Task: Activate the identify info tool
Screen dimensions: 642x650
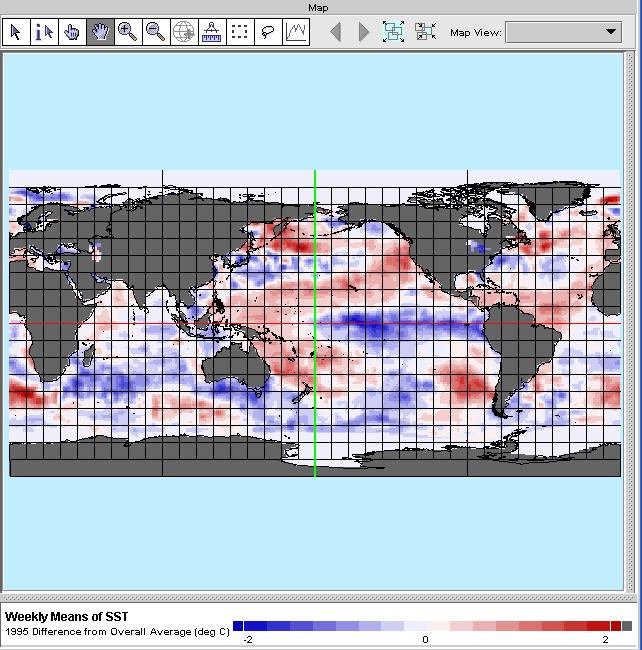Action: [x=43, y=32]
